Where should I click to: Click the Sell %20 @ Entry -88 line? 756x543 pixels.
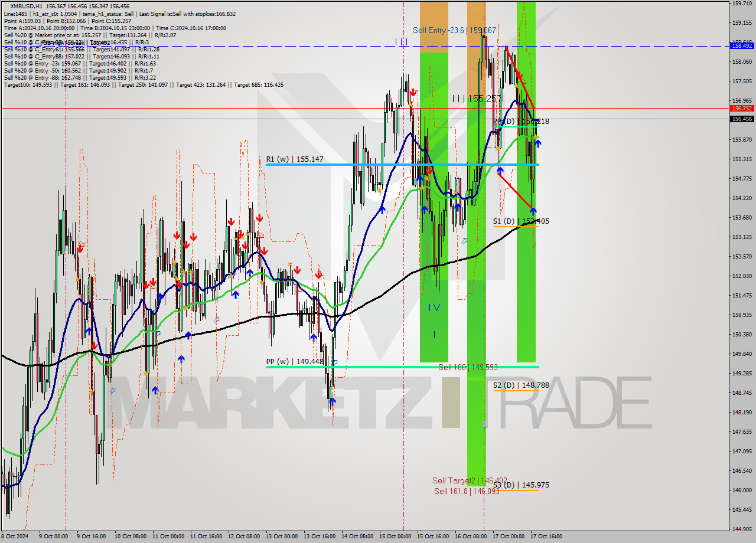(80, 77)
